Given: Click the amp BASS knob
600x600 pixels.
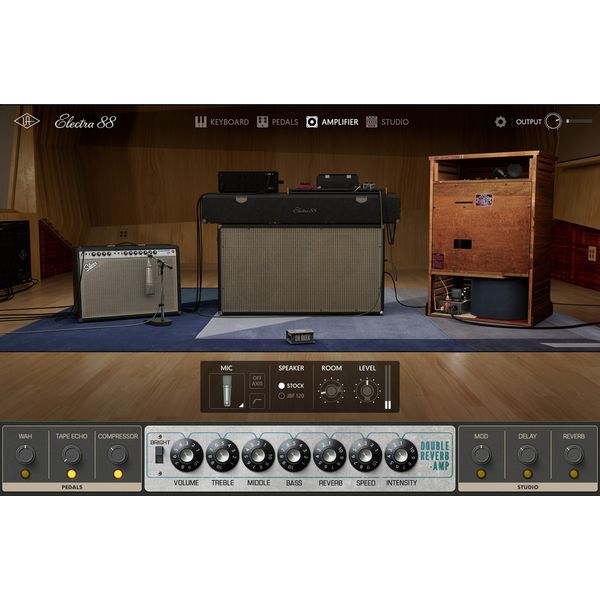Looking at the screenshot, I should click(x=294, y=455).
